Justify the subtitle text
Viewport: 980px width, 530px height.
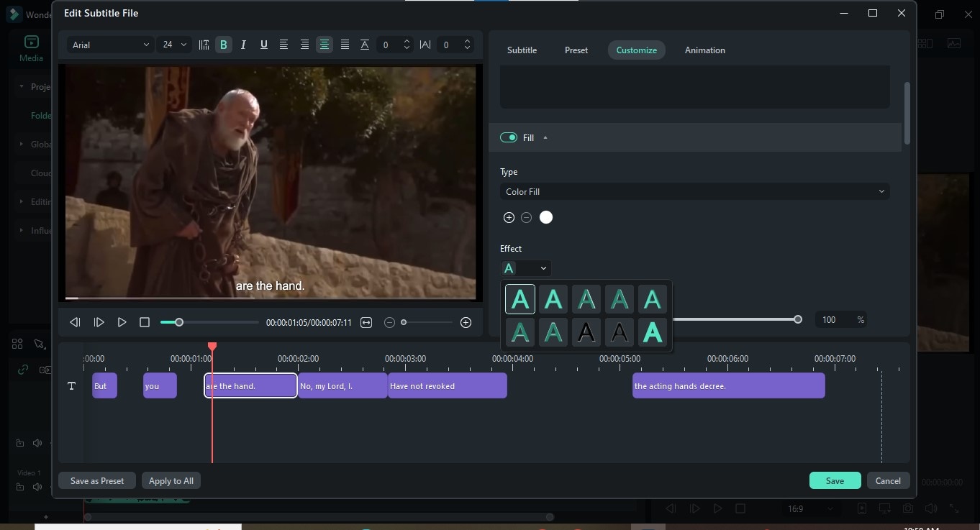point(345,45)
